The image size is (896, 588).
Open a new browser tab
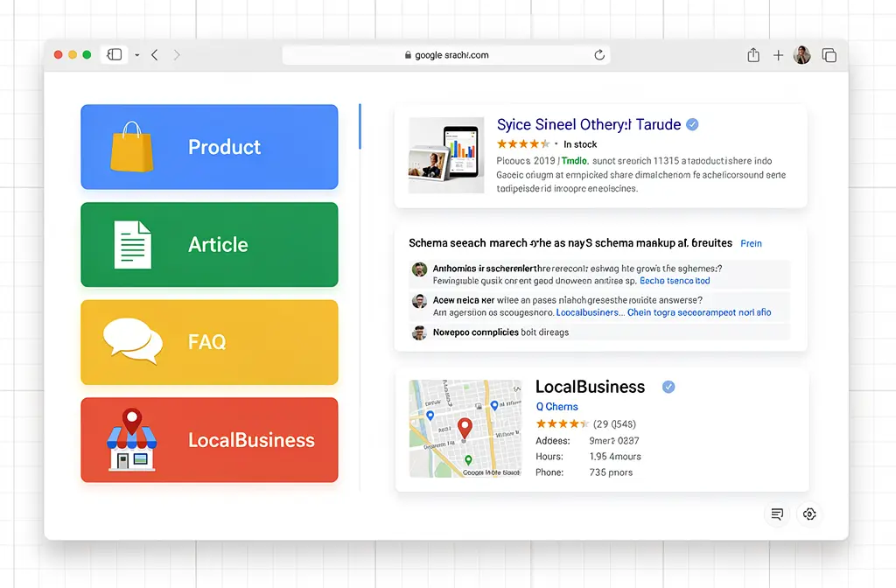[778, 54]
